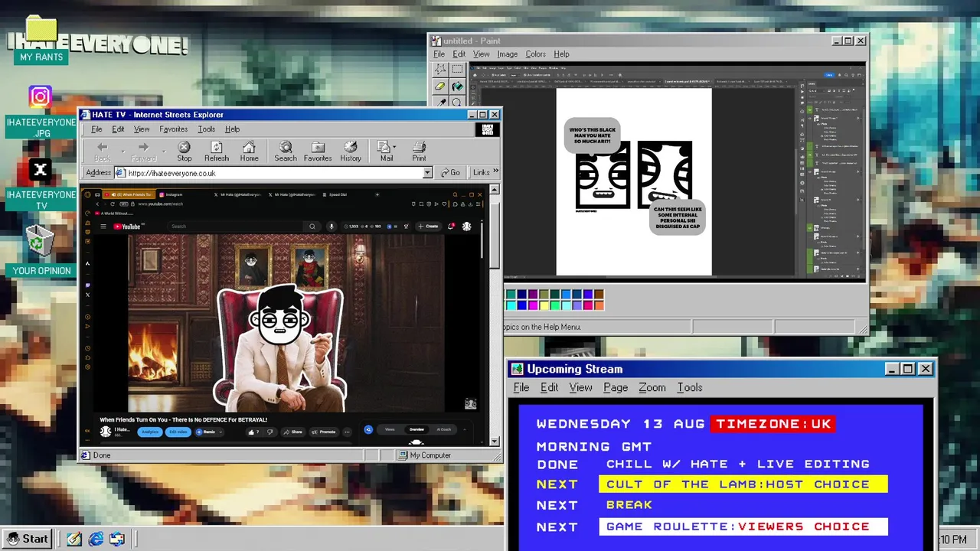Click the YouTube Create button

[x=429, y=227]
